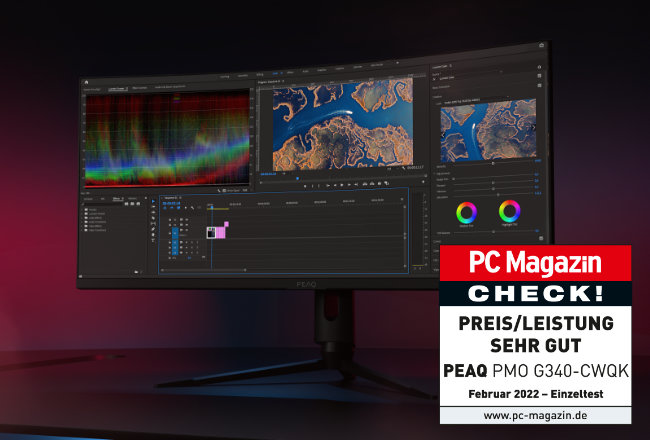The width and height of the screenshot is (650, 440).
Task: Click the Intensity slider handle
Action: point(493,163)
